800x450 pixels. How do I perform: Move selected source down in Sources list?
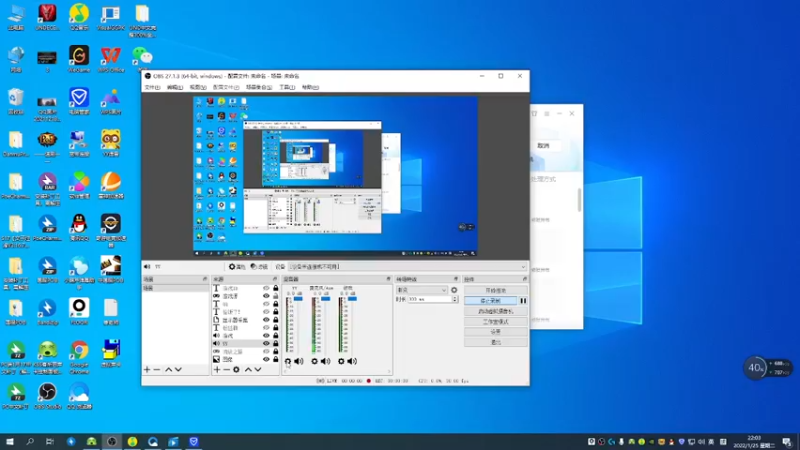click(258, 369)
